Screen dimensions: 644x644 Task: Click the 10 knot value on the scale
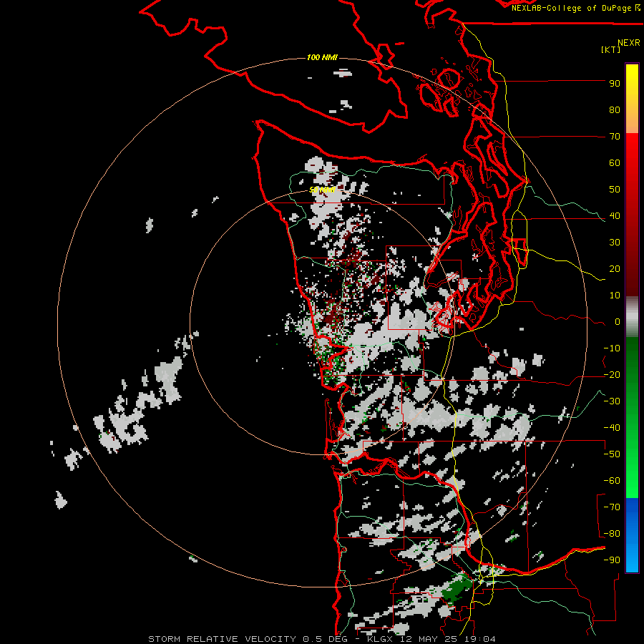coord(615,296)
